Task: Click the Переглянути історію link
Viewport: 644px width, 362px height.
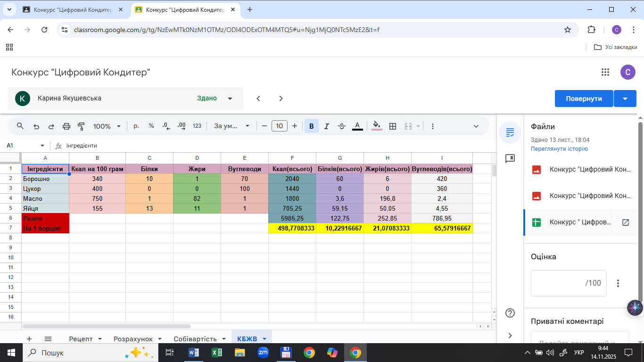Action: [559, 149]
